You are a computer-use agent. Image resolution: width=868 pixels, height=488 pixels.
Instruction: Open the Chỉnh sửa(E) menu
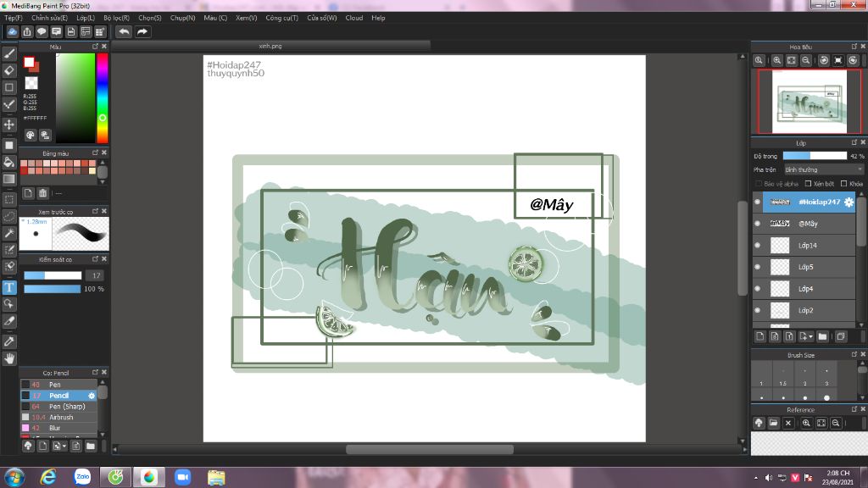pos(49,18)
